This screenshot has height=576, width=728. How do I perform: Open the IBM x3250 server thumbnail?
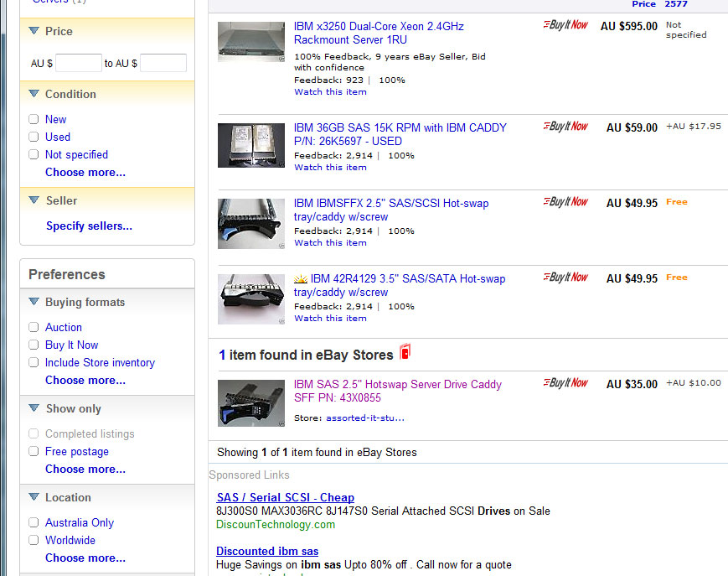pos(251,42)
